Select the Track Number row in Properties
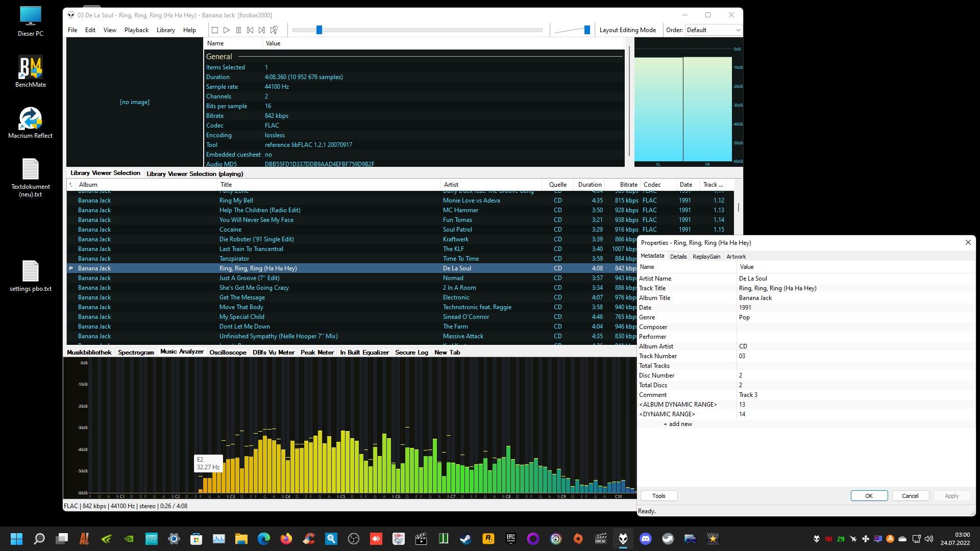 (x=806, y=356)
